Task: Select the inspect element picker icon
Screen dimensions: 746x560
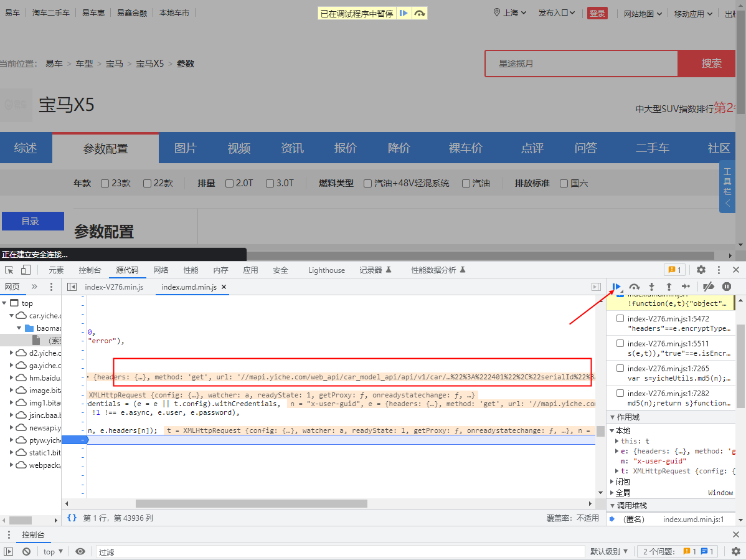Action: click(x=9, y=270)
